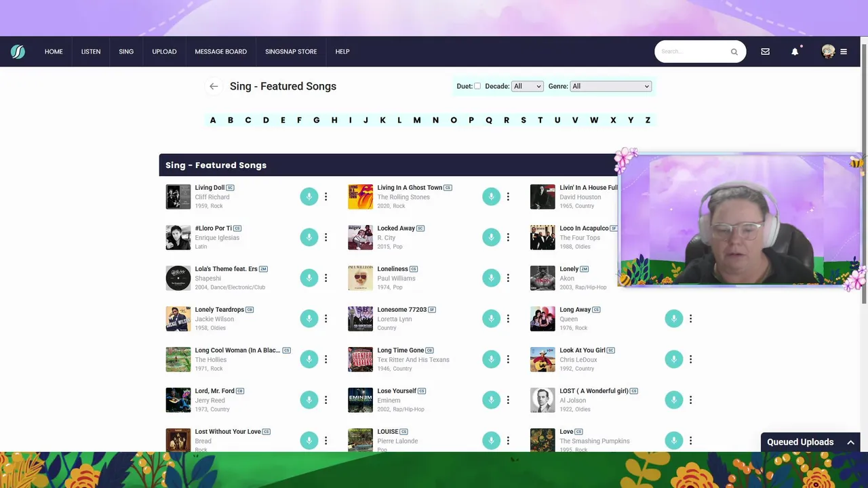Image resolution: width=868 pixels, height=488 pixels.
Task: Click the Long Away album thumbnail
Action: click(542, 319)
